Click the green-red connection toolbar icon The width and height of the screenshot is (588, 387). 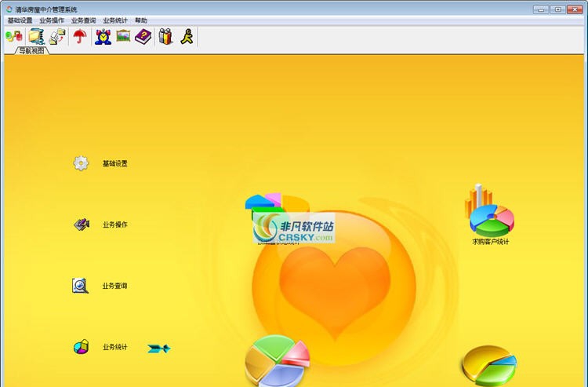(14, 36)
